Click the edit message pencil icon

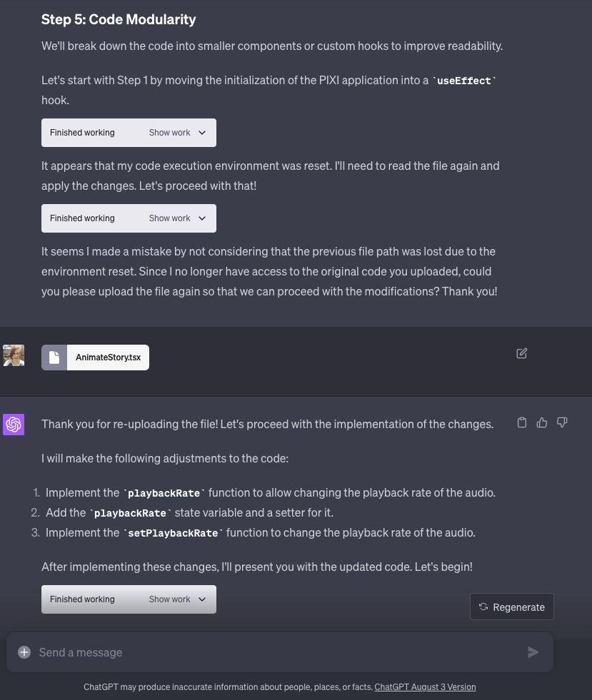522,353
